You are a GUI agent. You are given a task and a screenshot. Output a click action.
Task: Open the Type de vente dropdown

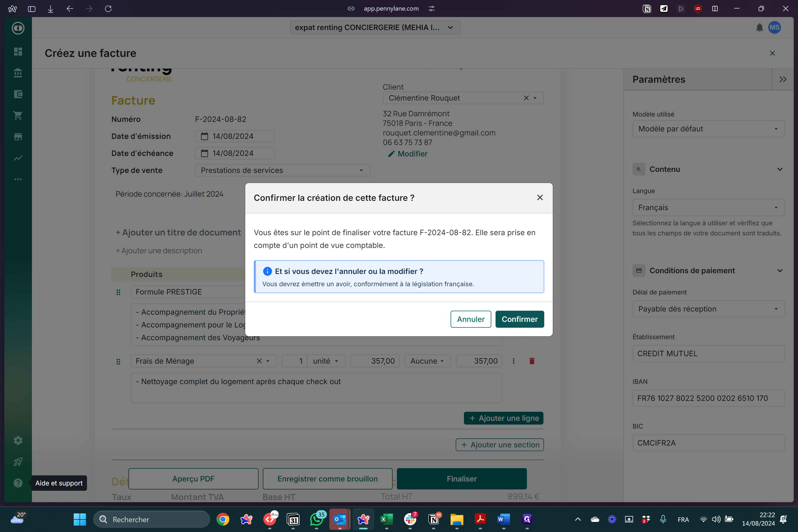282,170
